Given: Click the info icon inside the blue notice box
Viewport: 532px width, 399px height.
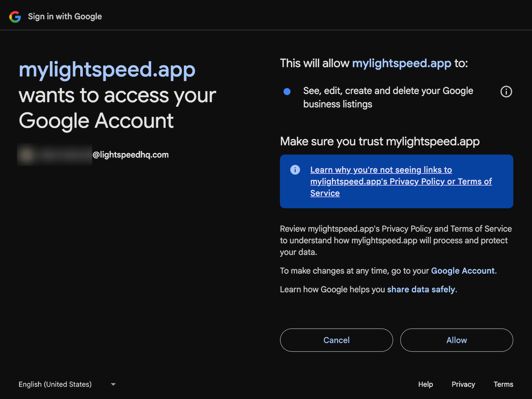Looking at the screenshot, I should click(x=295, y=170).
